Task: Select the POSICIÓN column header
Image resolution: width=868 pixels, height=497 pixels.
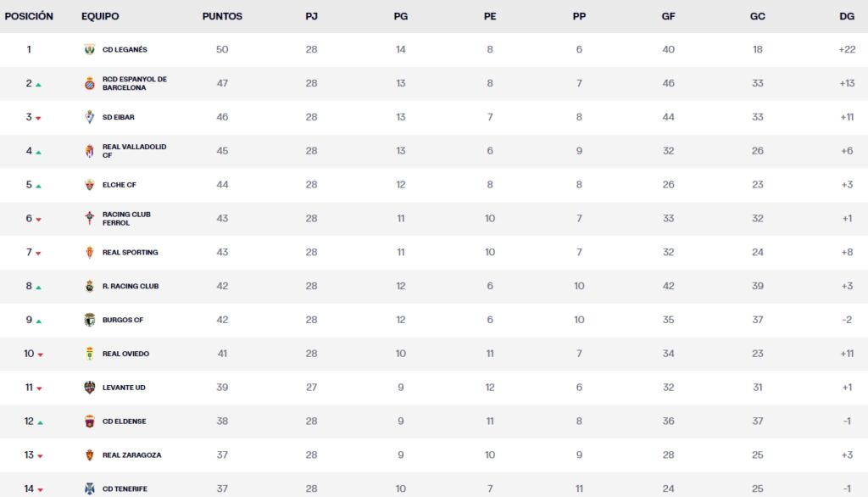Action: [x=29, y=16]
